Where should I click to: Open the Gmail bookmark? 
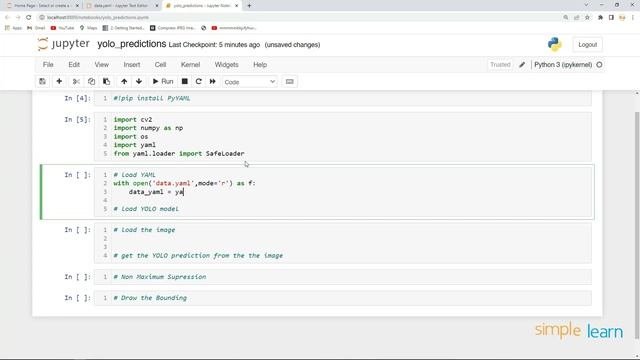[36, 28]
